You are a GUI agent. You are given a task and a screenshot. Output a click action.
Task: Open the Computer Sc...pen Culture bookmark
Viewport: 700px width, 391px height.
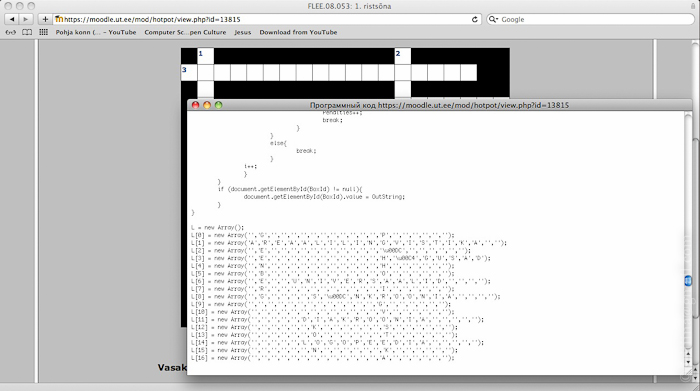tap(185, 32)
